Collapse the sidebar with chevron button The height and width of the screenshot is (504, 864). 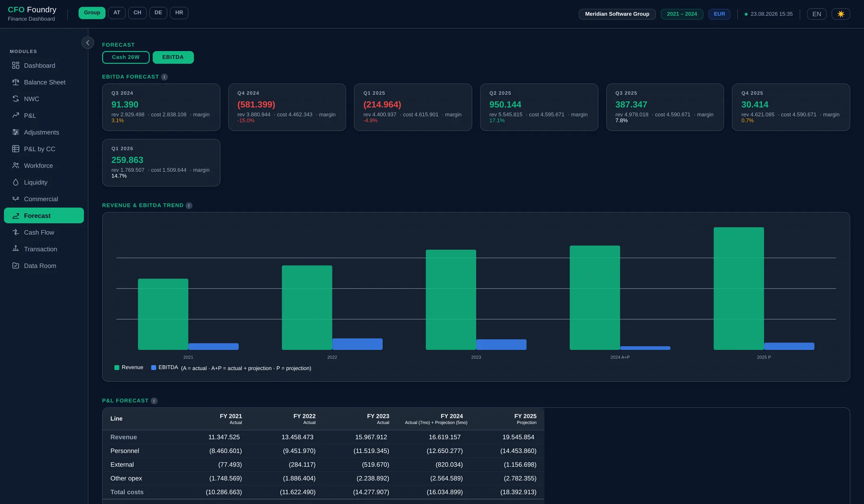[x=87, y=43]
